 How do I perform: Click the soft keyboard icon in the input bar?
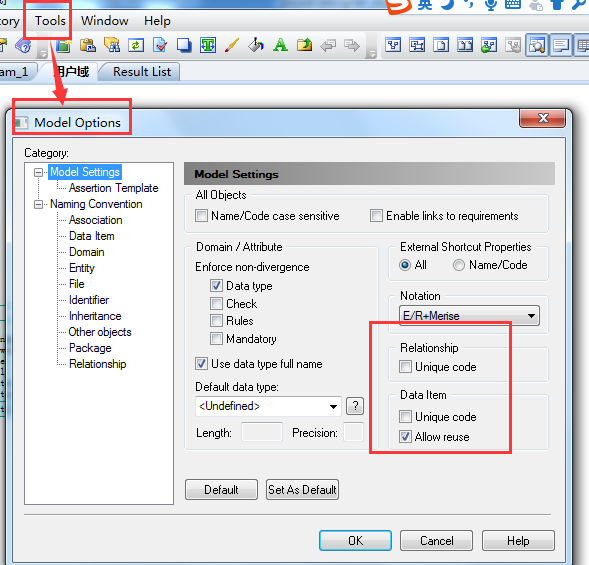click(513, 4)
